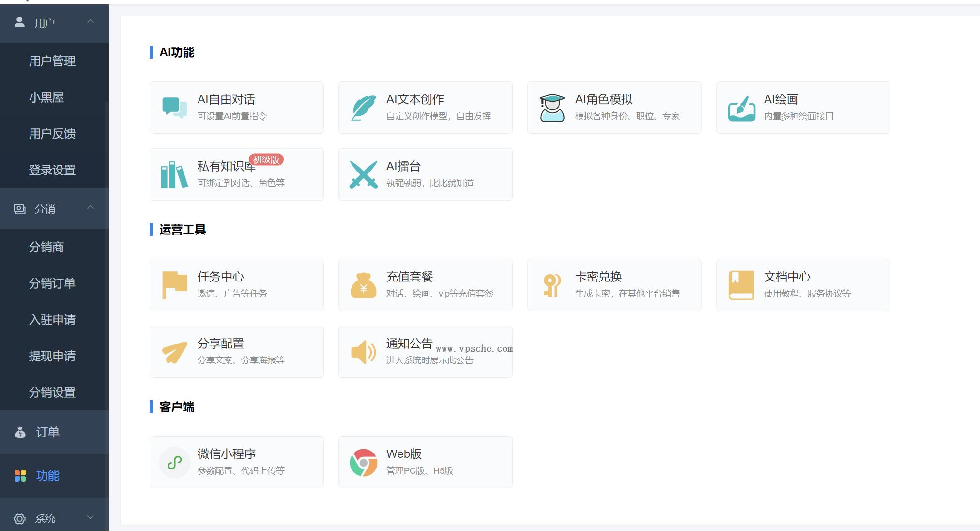980x531 pixels.
Task: Click the 充值套餐 money bag icon
Action: pos(364,285)
